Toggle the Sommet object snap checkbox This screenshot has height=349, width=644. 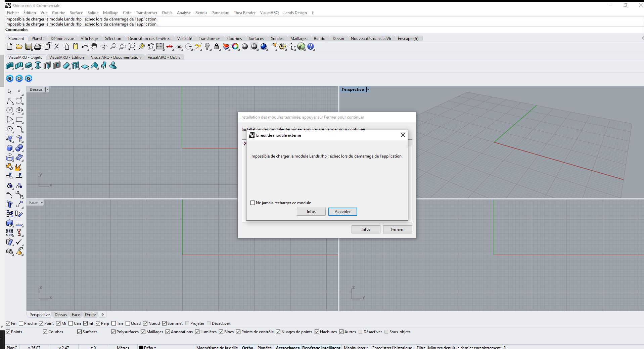[165, 323]
